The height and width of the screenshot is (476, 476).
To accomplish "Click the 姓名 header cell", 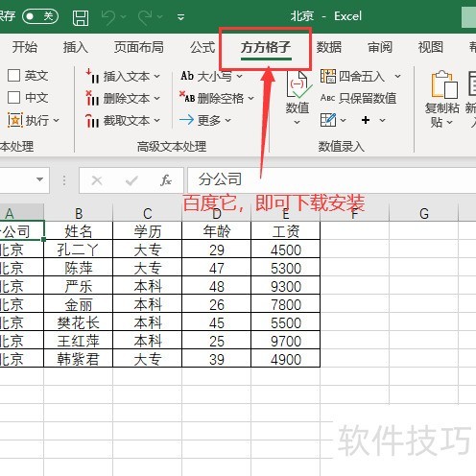I will point(79,231).
